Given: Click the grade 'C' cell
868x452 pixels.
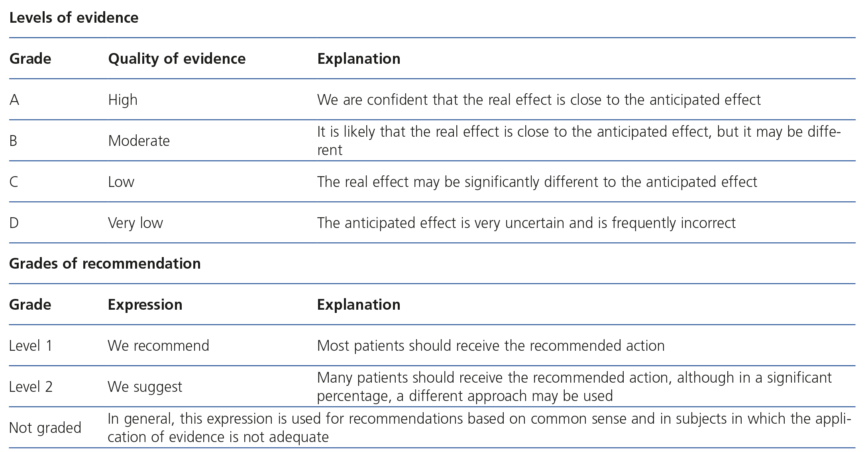Looking at the screenshot, I should [14, 182].
